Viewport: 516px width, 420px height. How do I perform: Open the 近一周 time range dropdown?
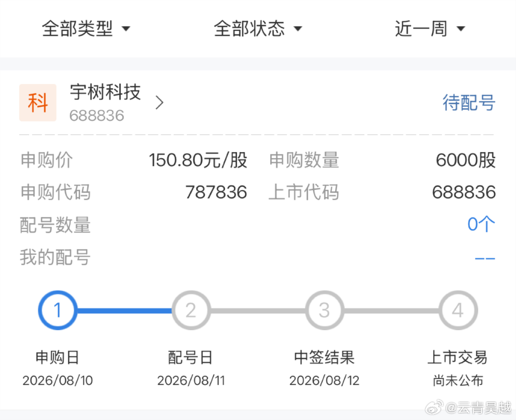430,29
